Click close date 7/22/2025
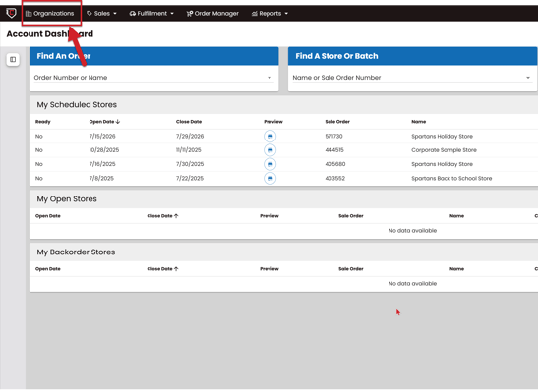Image resolution: width=538 pixels, height=392 pixels. coord(190,178)
